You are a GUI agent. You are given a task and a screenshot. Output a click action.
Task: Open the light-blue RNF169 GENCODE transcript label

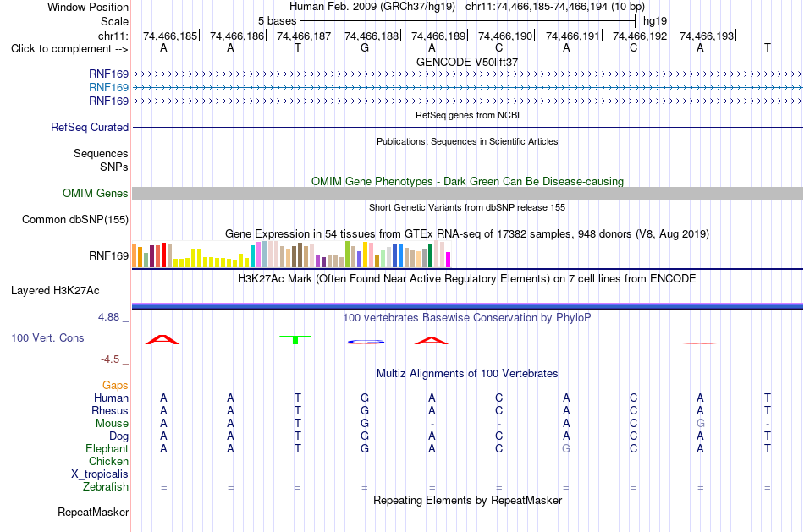(x=108, y=88)
